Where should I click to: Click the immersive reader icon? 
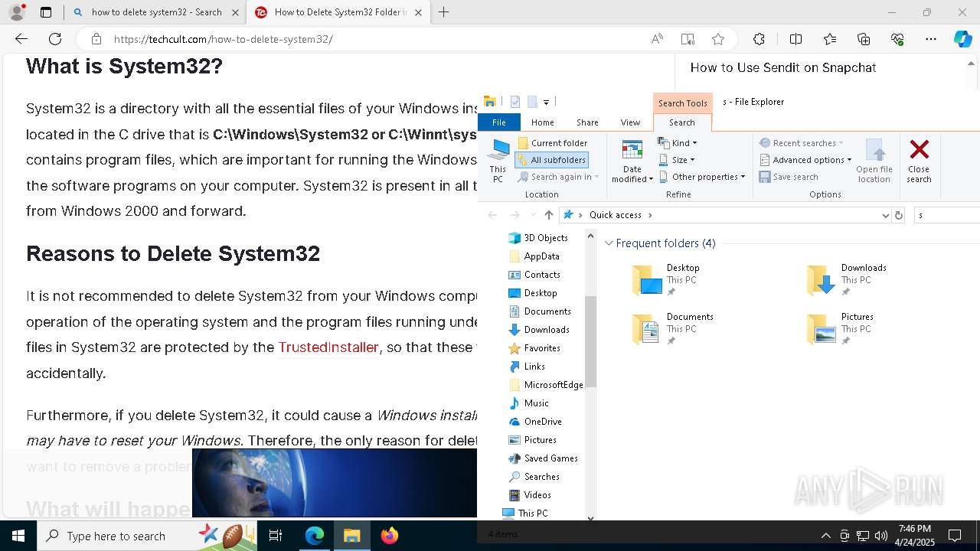click(688, 39)
